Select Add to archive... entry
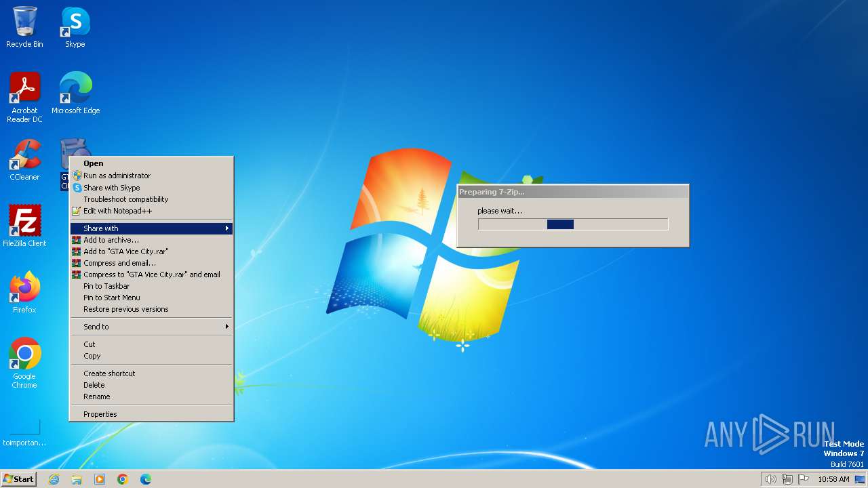868x488 pixels. (x=152, y=240)
